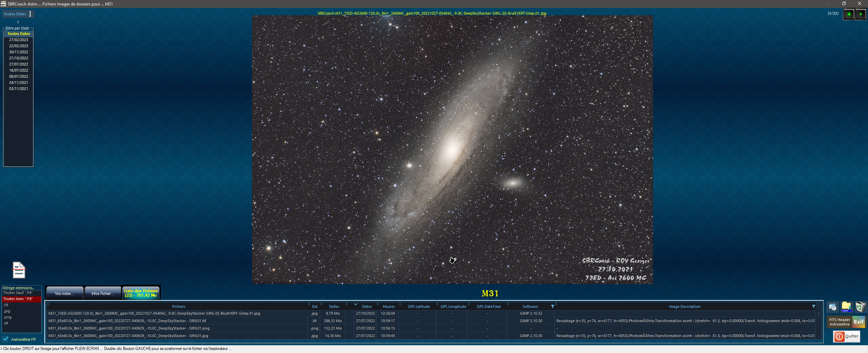Screen dimensions: 868x353
Task: Switch to Liste des Fichiers tab
Action: [x=141, y=293]
